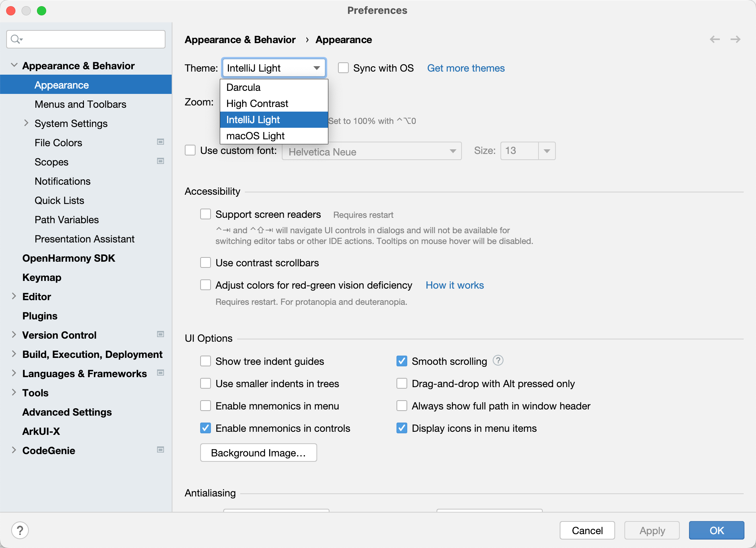756x548 pixels.
Task: Click Version Control project-level icon
Action: pos(161,334)
